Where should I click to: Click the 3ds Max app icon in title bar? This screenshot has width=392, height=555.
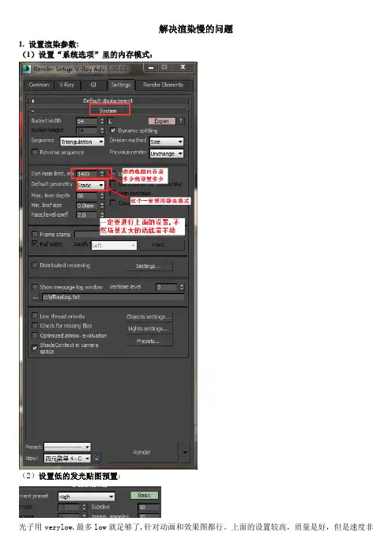tap(27, 69)
